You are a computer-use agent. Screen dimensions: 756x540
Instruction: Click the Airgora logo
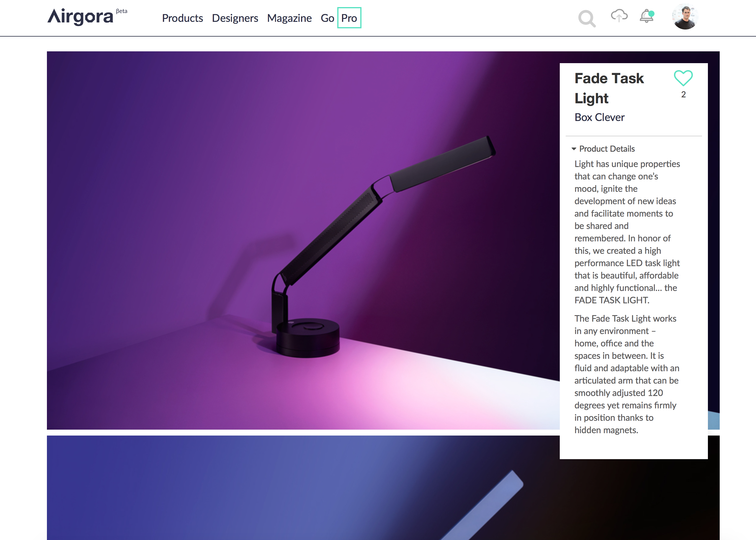click(81, 17)
